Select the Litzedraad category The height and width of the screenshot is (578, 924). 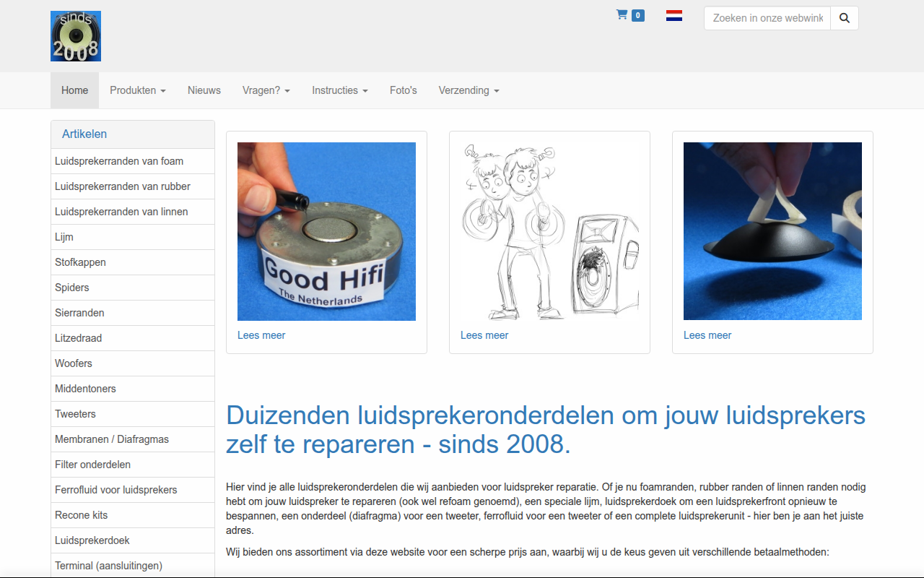(133, 338)
